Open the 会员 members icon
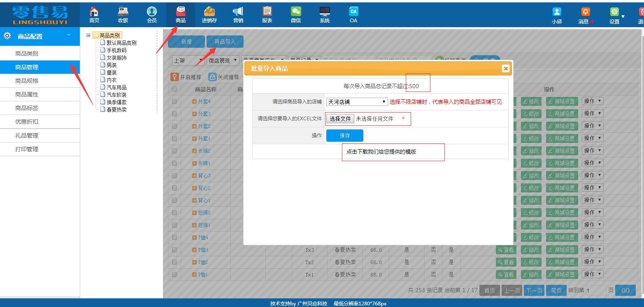This screenshot has width=644, height=307. (152, 14)
